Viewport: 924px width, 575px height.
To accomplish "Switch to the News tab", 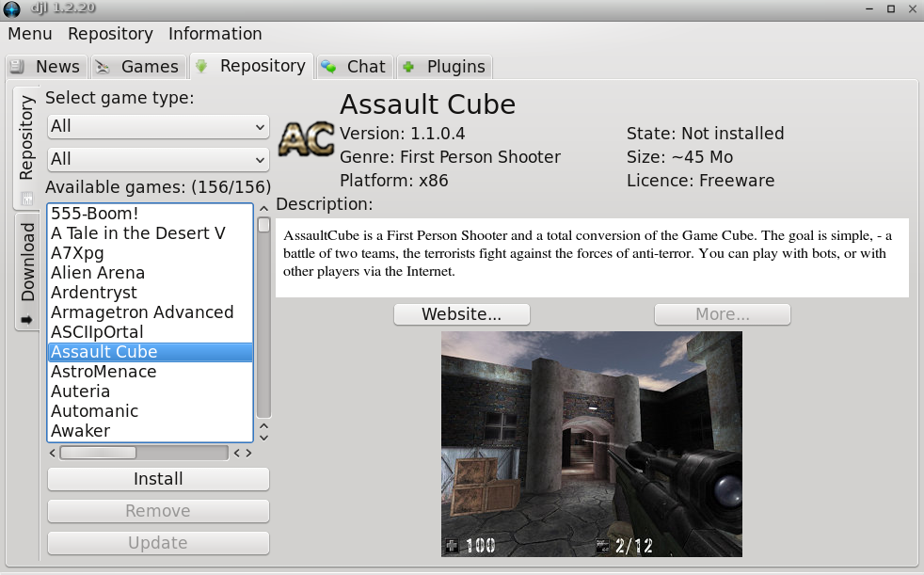I will [x=47, y=67].
